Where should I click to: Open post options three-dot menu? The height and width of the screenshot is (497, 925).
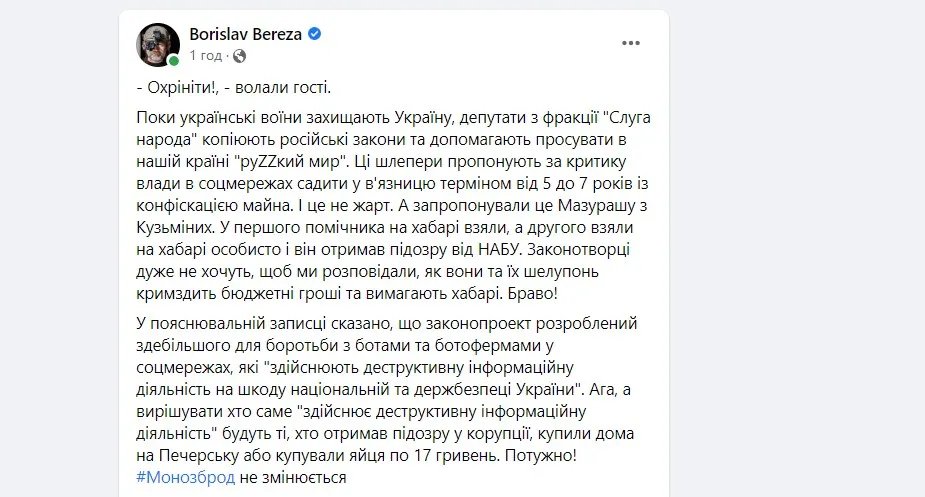(631, 42)
